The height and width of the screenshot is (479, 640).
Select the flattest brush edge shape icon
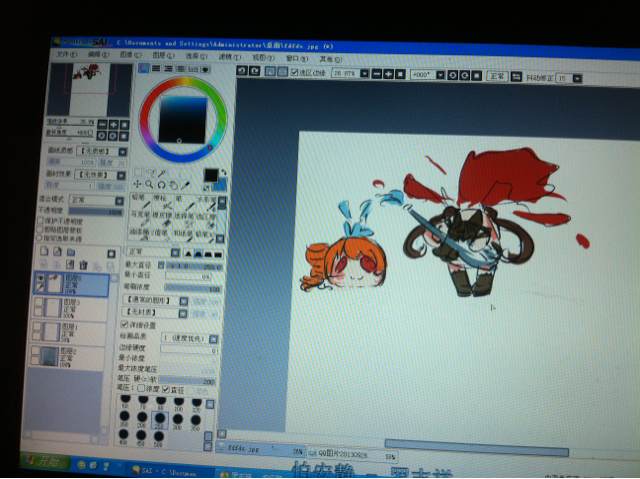coord(218,255)
